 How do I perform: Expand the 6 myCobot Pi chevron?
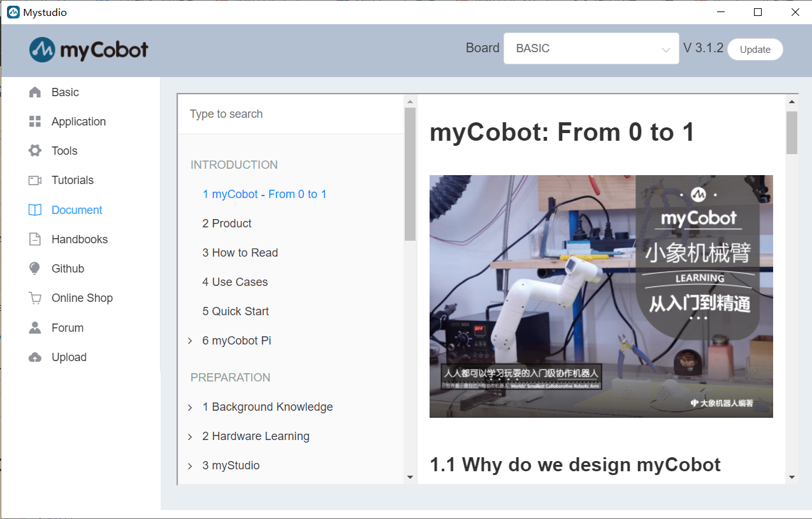coord(190,341)
